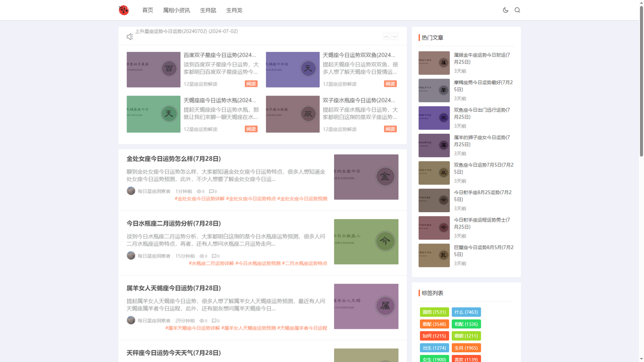
Task: Open popular article 双鱼座今日出门远行运势
Action: coord(482,114)
